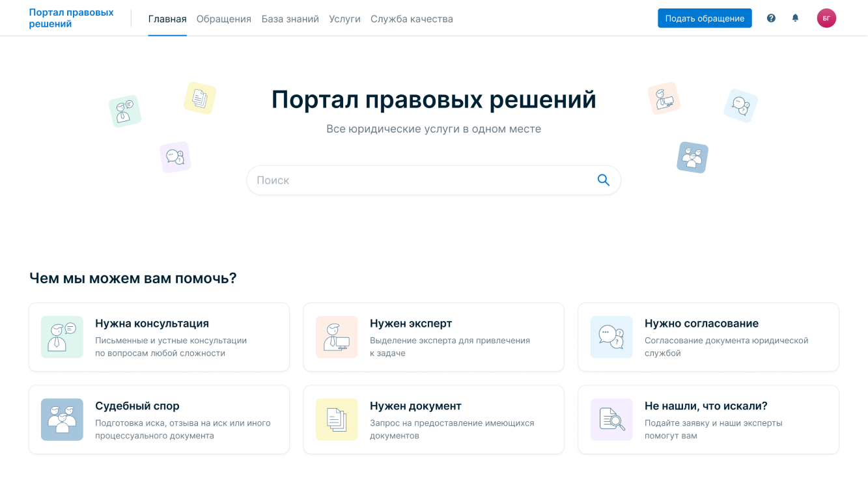This screenshot has height=500, width=868.
Task: Click the Портал правовых решений logo link
Action: 71,18
